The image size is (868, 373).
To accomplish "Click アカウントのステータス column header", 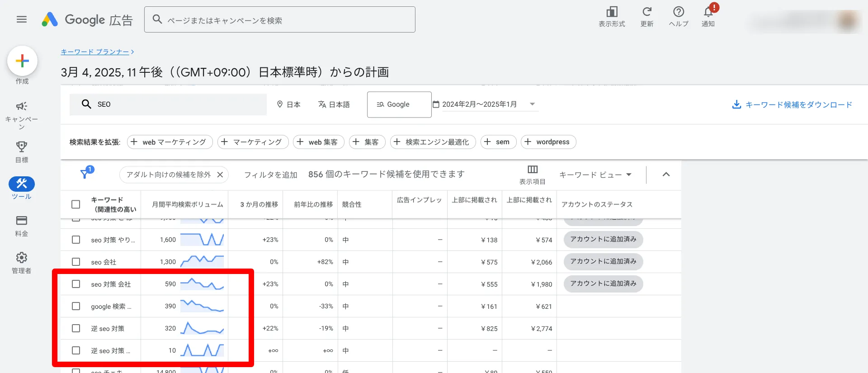I will coord(597,204).
